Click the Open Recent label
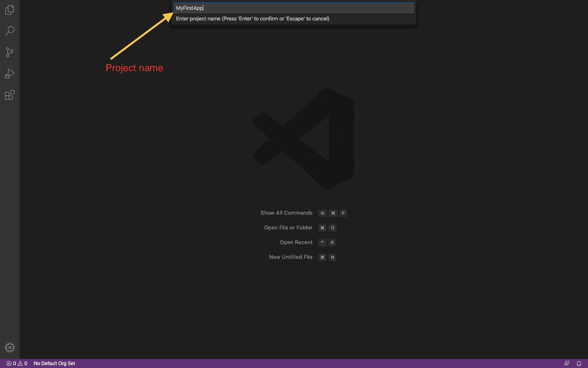588x368 pixels. [296, 242]
